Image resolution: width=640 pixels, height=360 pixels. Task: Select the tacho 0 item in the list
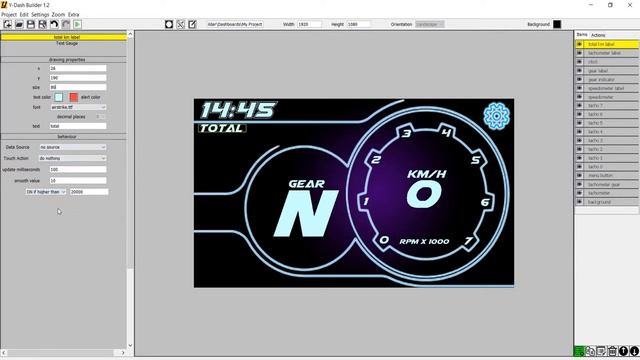(611, 167)
